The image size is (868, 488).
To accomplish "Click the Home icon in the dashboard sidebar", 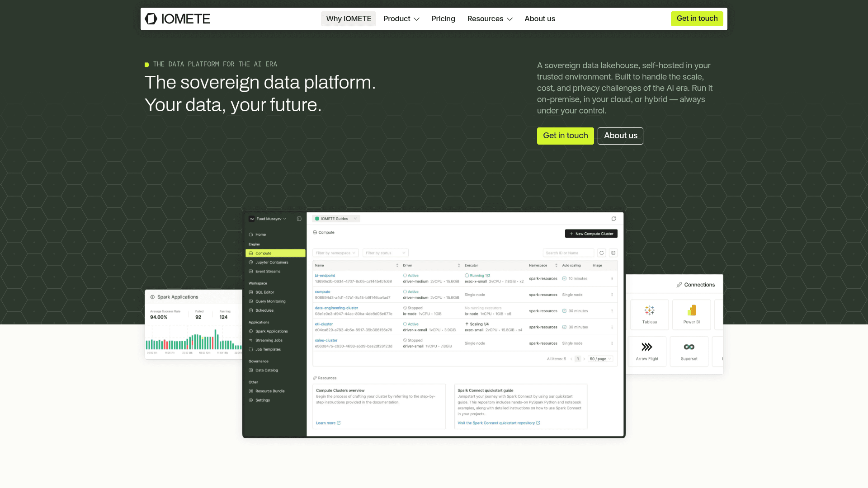I will [251, 235].
